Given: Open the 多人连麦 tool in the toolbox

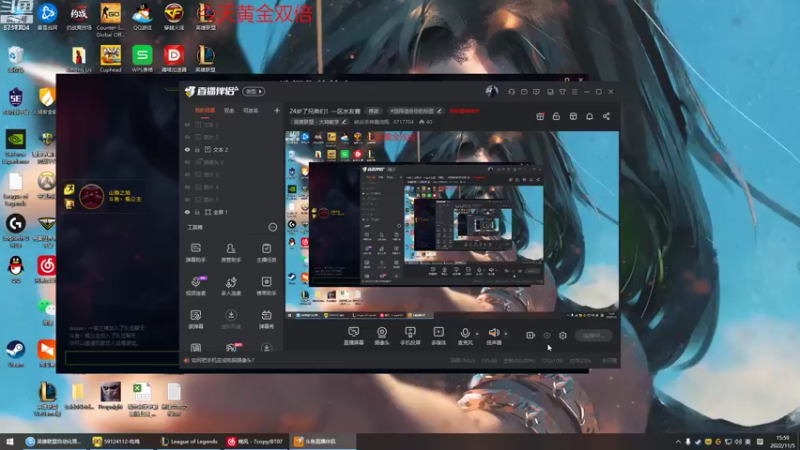Looking at the screenshot, I should pos(231,286).
